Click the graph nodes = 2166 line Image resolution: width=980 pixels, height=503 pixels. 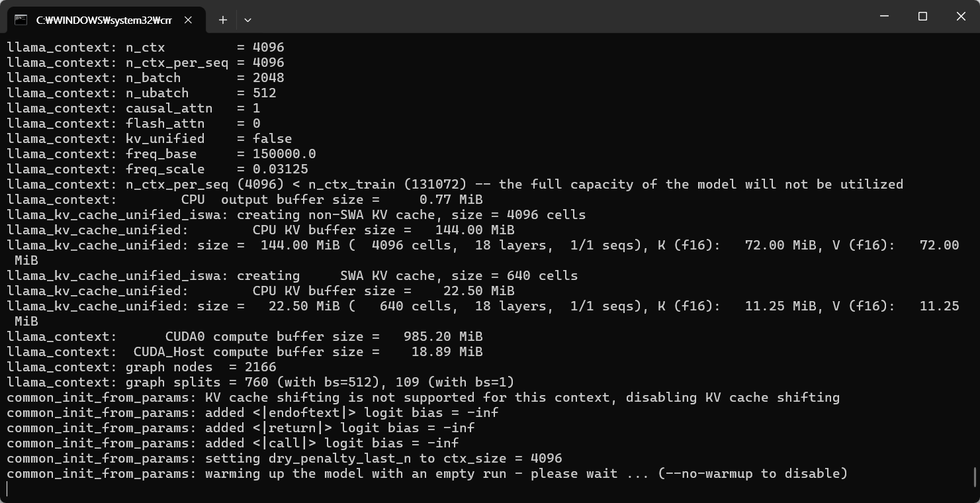click(142, 367)
